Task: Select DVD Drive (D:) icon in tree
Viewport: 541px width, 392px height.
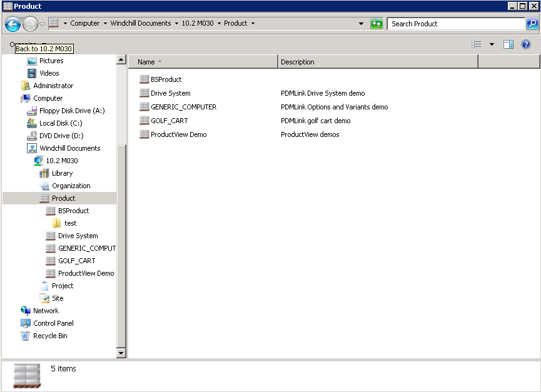Action: pyautogui.click(x=32, y=136)
